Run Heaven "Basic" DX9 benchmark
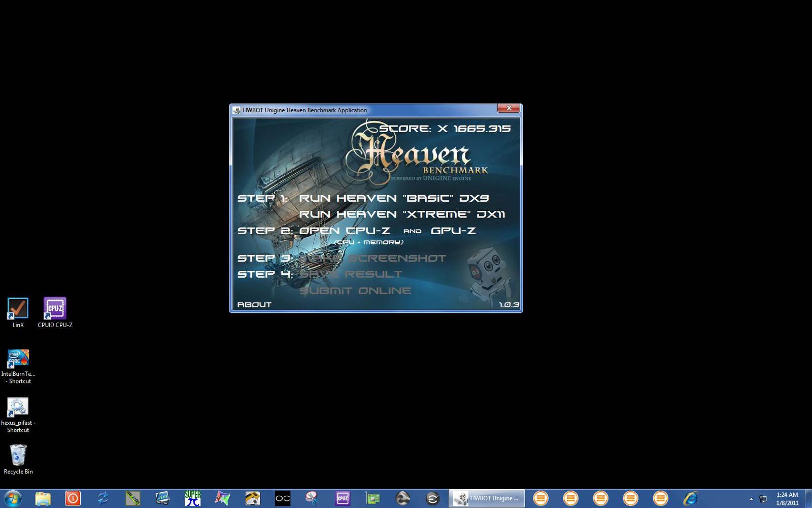The width and height of the screenshot is (812, 508). [394, 198]
